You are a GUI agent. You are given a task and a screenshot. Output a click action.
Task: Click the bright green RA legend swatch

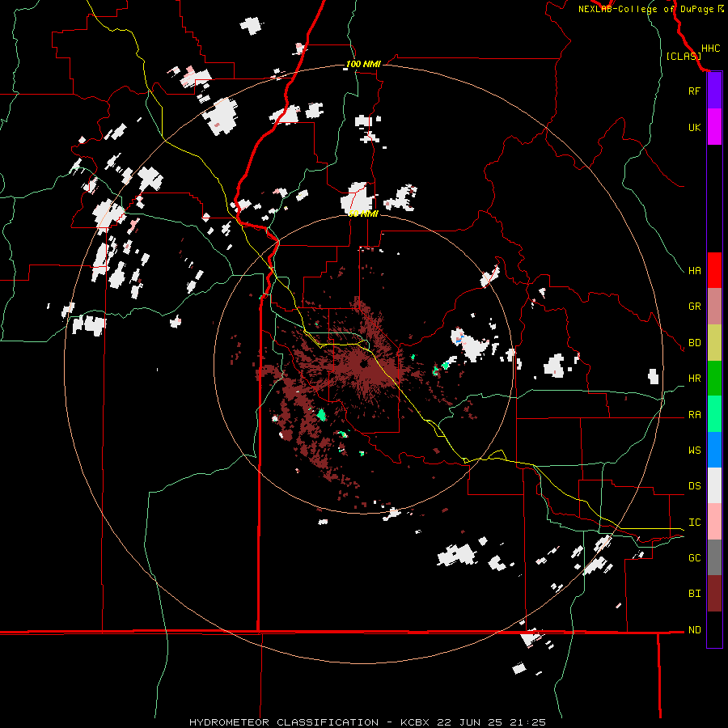(714, 414)
